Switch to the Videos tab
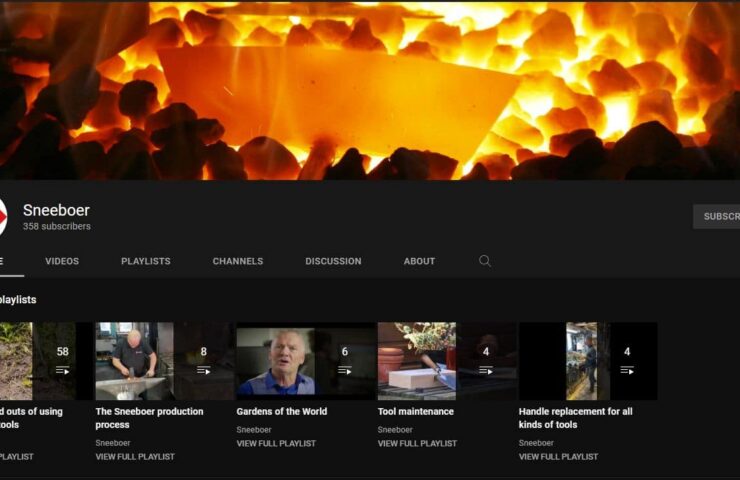The image size is (740, 480). (62, 261)
